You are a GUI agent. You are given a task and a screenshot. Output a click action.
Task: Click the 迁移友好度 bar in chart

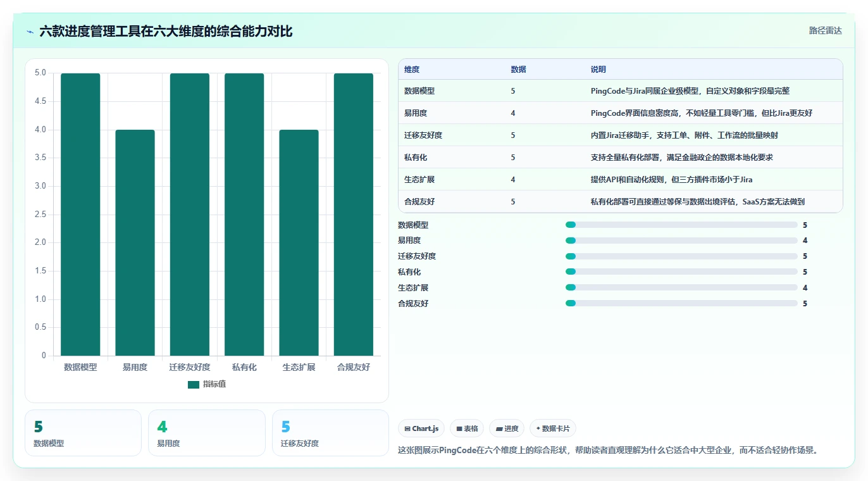(190, 215)
